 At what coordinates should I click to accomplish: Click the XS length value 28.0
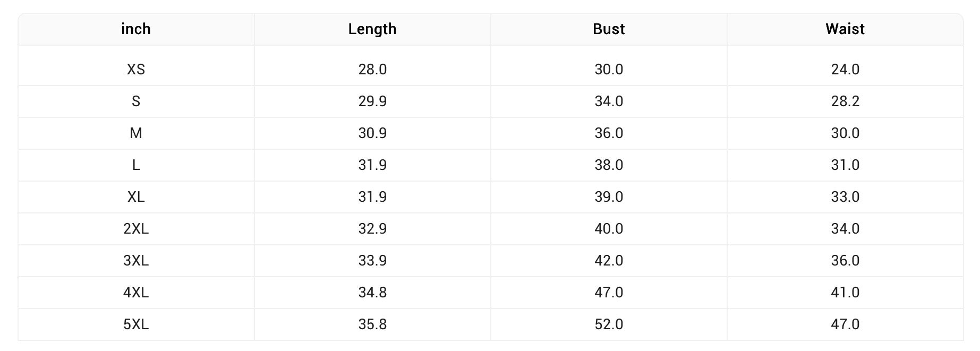tap(372, 70)
